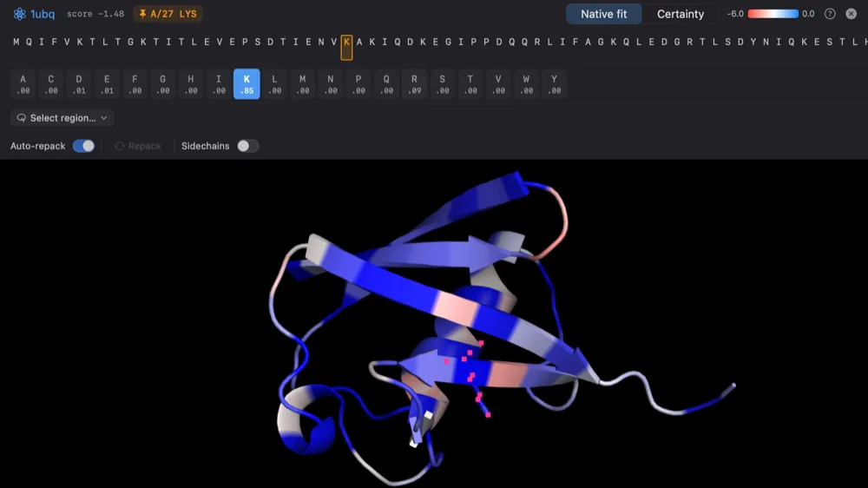
Task: Choose amino acid A with .00
Action: pos(23,84)
